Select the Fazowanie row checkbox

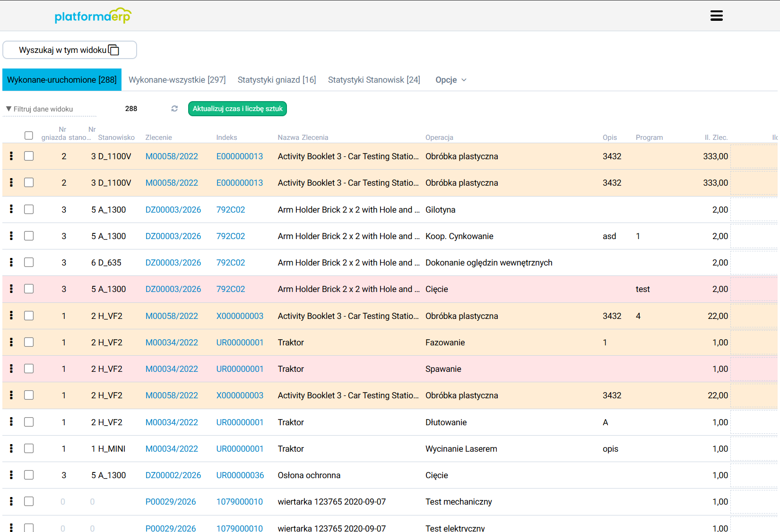pos(29,342)
